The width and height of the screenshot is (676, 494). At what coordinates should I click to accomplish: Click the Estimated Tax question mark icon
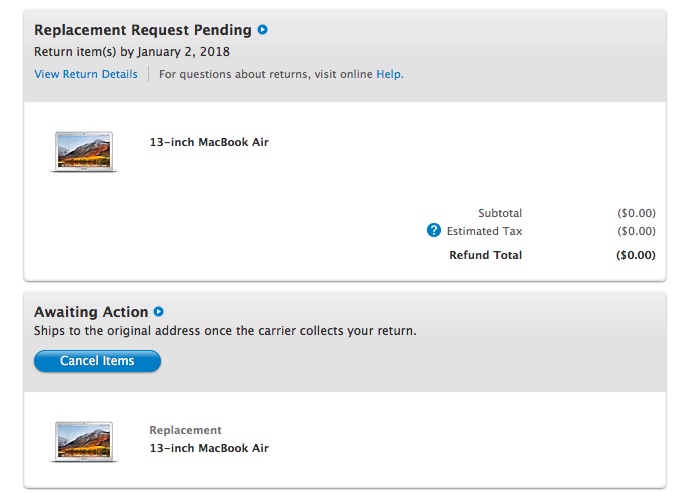(x=433, y=231)
